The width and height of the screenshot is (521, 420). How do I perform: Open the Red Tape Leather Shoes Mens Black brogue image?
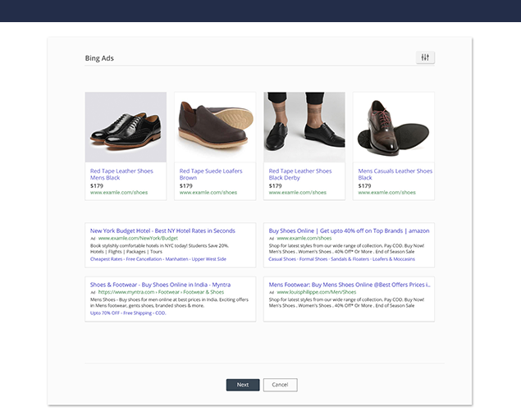(126, 127)
